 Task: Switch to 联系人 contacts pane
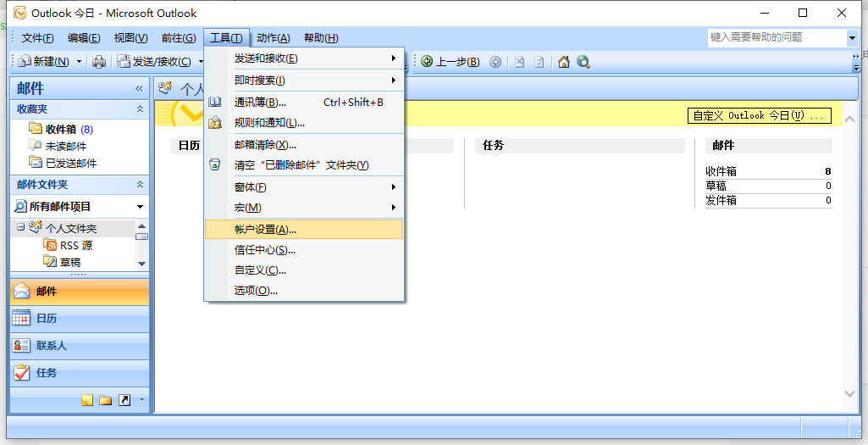[x=80, y=346]
